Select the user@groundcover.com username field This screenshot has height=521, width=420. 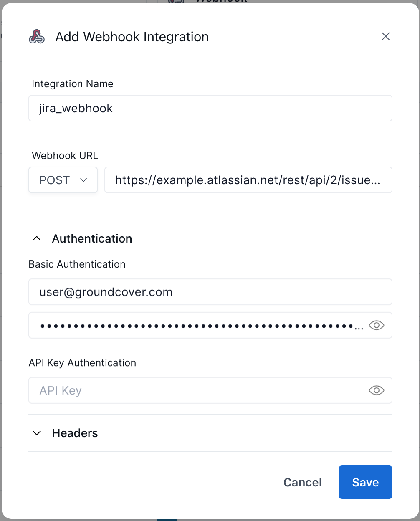[x=210, y=292]
